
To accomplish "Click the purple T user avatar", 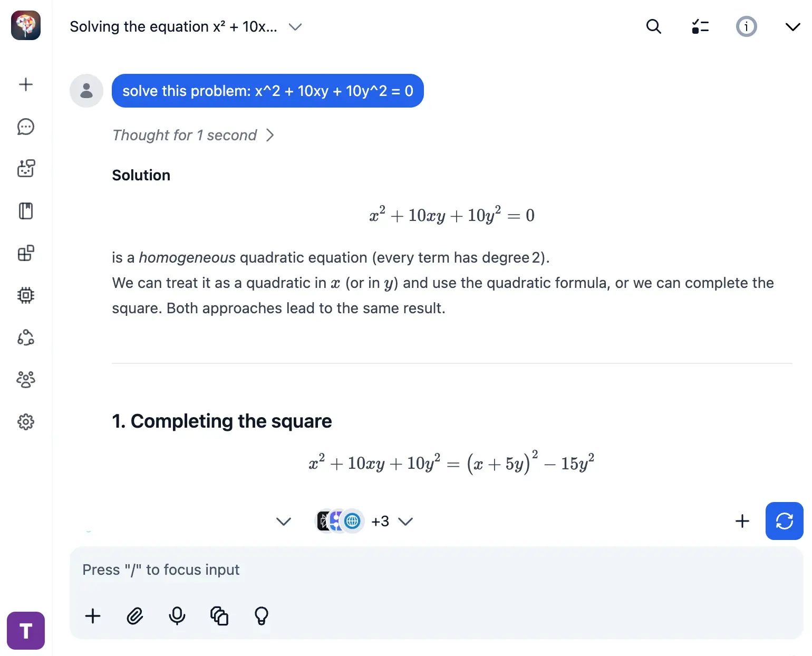I will (26, 631).
